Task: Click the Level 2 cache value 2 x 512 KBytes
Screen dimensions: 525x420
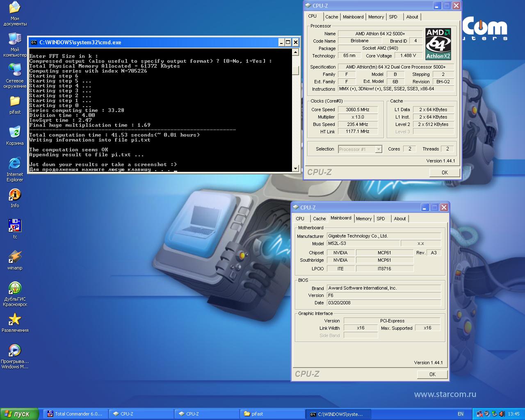Action: 433,124
